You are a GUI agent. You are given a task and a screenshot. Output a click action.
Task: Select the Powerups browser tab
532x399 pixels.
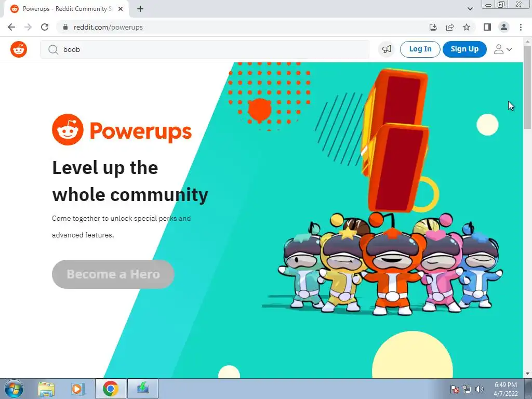coord(66,9)
